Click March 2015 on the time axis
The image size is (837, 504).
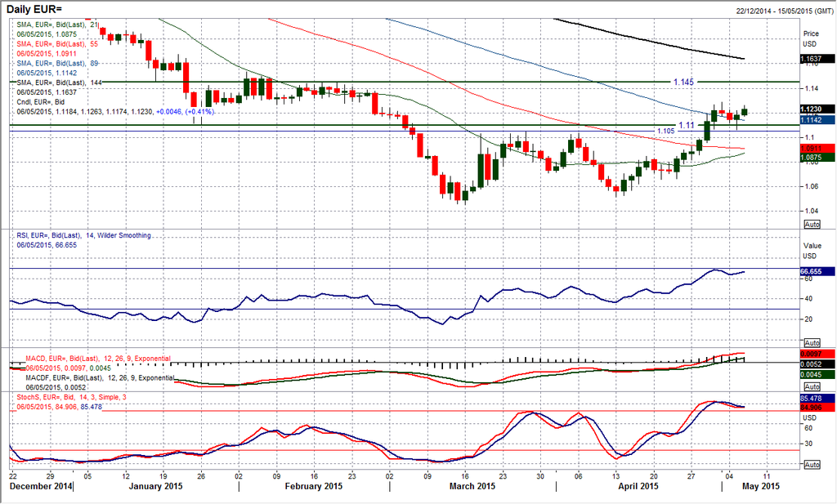472,486
